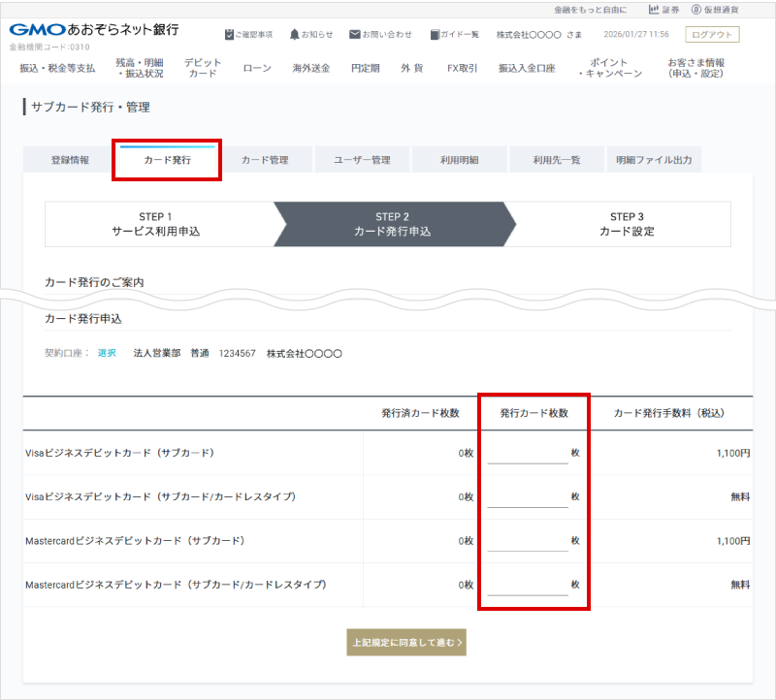Open the お知らせ bell notifications
776x700 pixels.
pyautogui.click(x=311, y=35)
